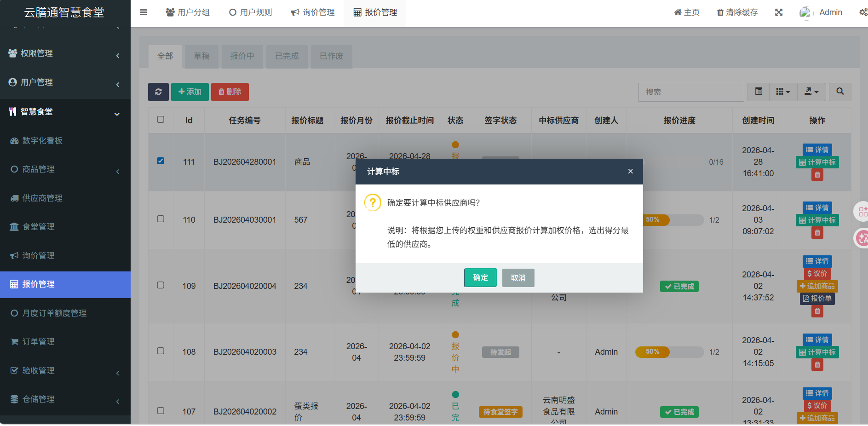Click the search magnifier icon button

[x=839, y=92]
